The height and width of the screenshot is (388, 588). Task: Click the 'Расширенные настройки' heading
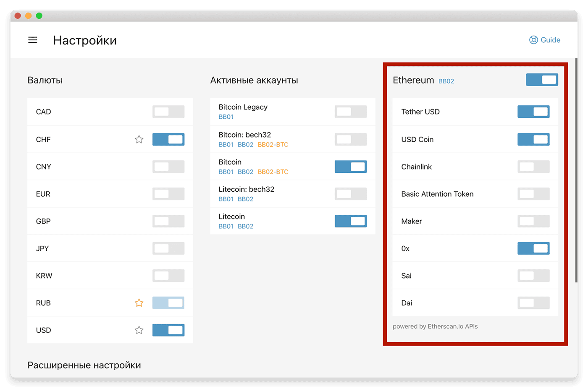(x=84, y=365)
